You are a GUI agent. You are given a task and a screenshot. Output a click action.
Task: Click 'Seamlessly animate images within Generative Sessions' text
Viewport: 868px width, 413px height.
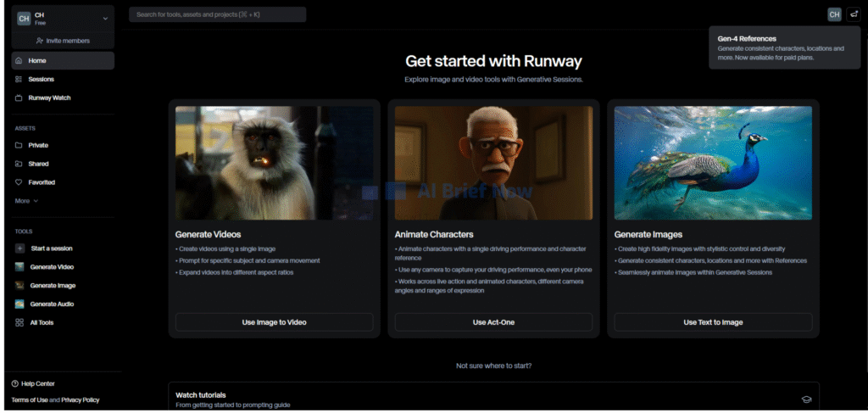click(693, 272)
